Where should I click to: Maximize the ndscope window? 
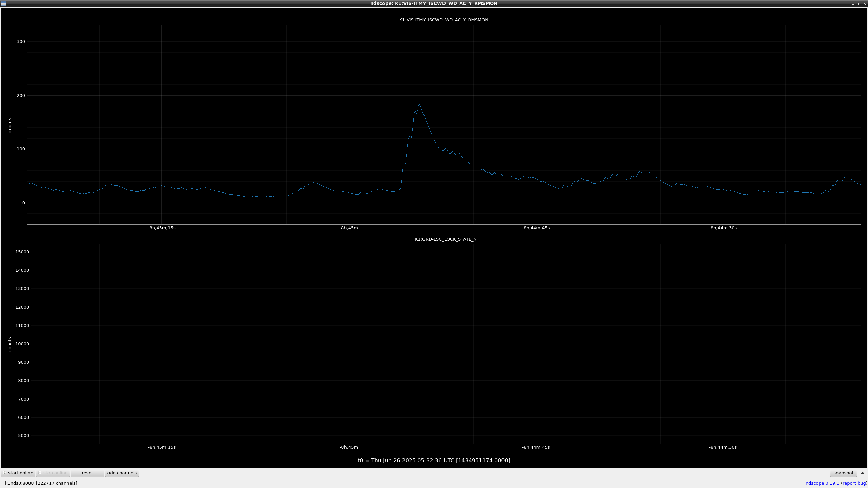tap(859, 4)
